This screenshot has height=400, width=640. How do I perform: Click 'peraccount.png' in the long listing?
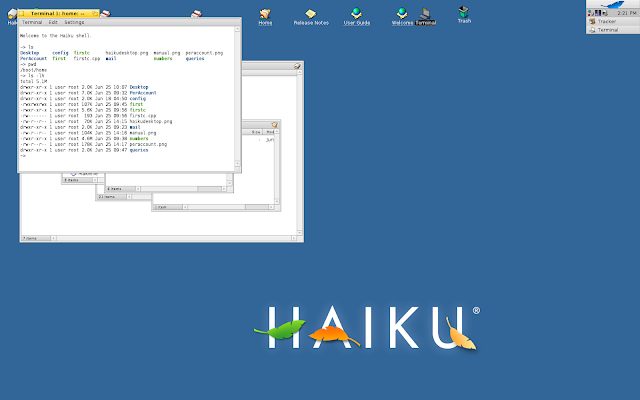(148, 144)
